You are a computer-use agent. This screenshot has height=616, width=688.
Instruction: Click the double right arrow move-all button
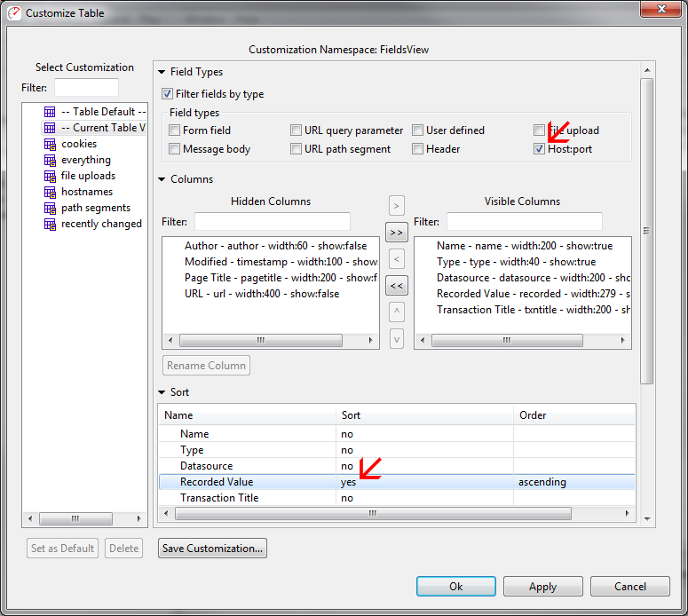[397, 233]
